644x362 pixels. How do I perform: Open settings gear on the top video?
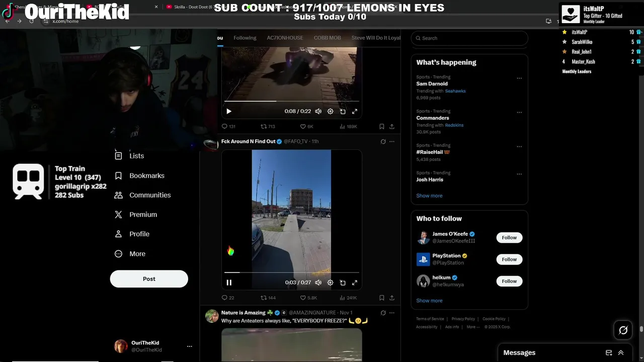tap(330, 111)
